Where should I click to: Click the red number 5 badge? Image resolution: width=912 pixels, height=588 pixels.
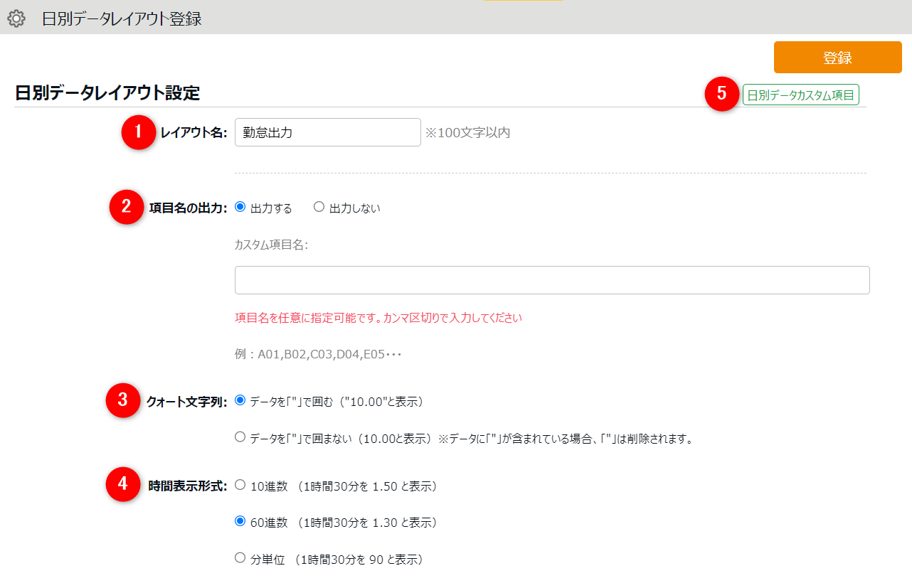pos(722,95)
